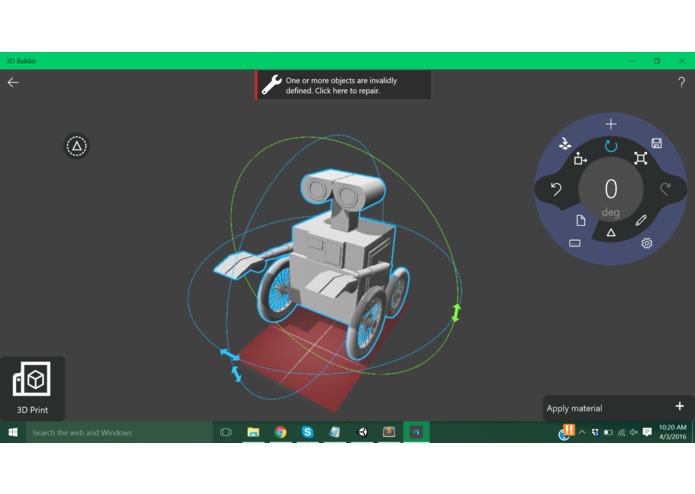The width and height of the screenshot is (695, 494).
Task: Open the Action Center notifications icon
Action: [647, 432]
